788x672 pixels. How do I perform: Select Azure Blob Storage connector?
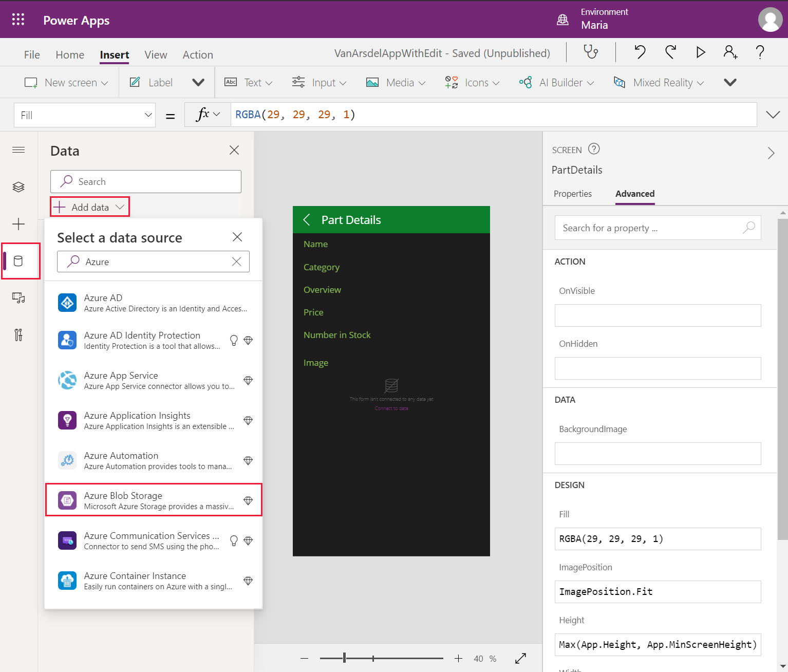click(x=154, y=500)
